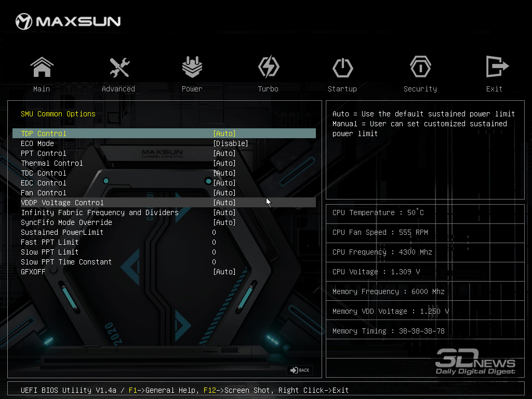This screenshot has width=532, height=399.
Task: Open the Power tab label
Action: click(x=192, y=89)
